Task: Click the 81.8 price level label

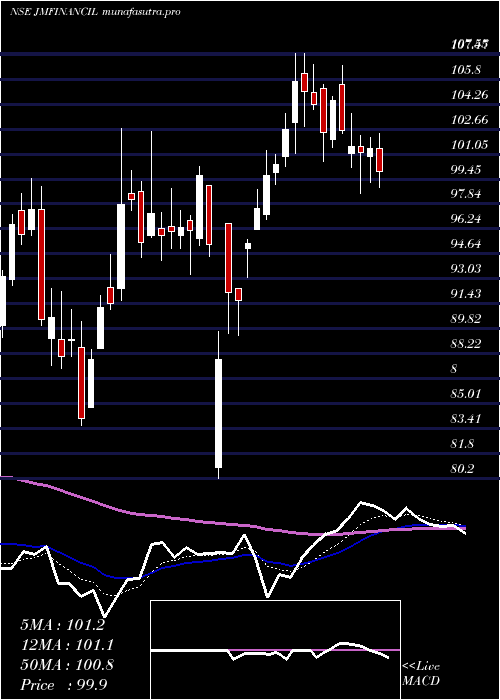Action: 463,444
